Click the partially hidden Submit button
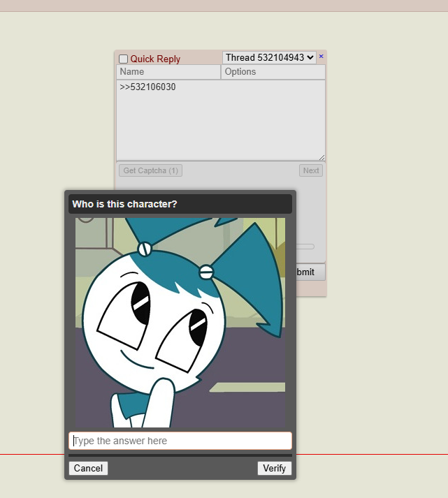Image resolution: width=448 pixels, height=498 pixels. (310, 272)
